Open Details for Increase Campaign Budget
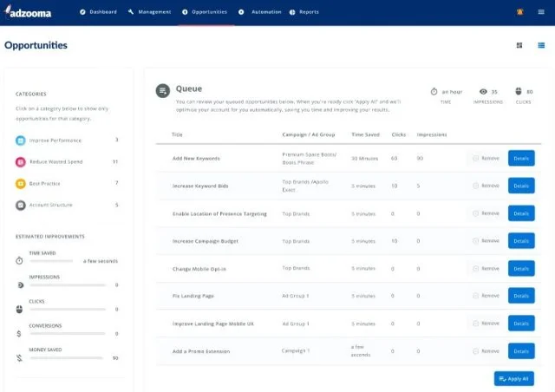555x392 pixels. pyautogui.click(x=521, y=241)
